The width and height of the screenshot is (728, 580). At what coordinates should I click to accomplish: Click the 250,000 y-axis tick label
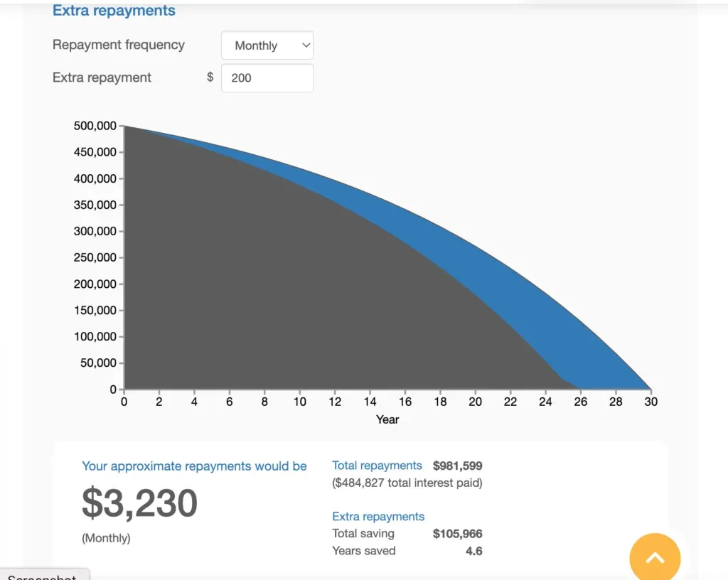point(95,257)
